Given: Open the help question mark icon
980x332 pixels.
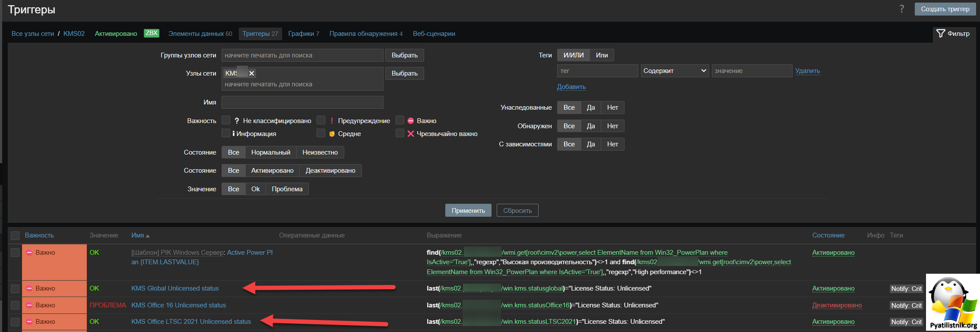Looking at the screenshot, I should [x=901, y=9].
